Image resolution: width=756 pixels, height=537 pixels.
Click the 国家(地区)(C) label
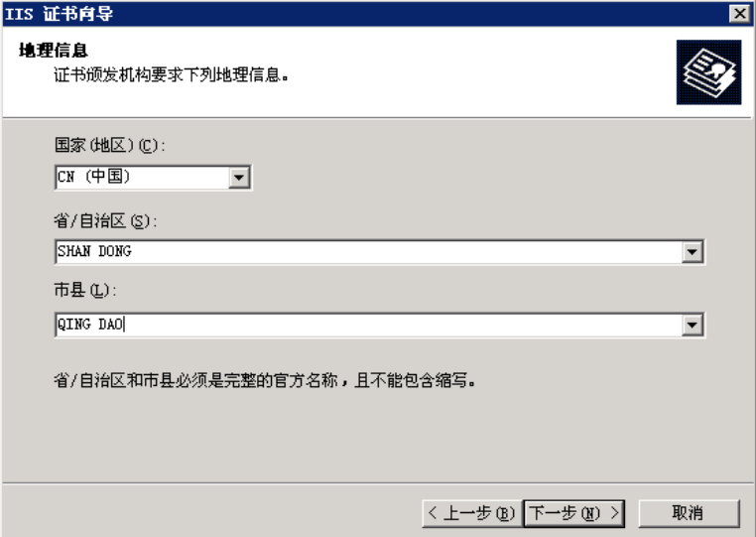(109, 145)
